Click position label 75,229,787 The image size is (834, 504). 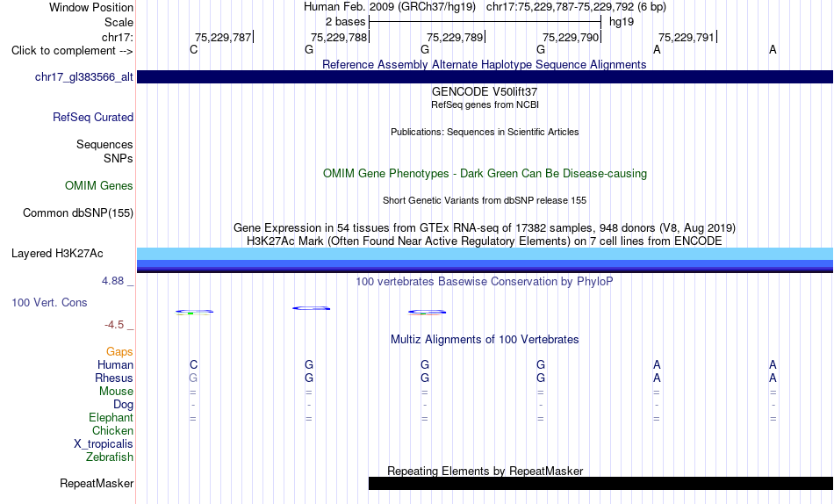[223, 37]
